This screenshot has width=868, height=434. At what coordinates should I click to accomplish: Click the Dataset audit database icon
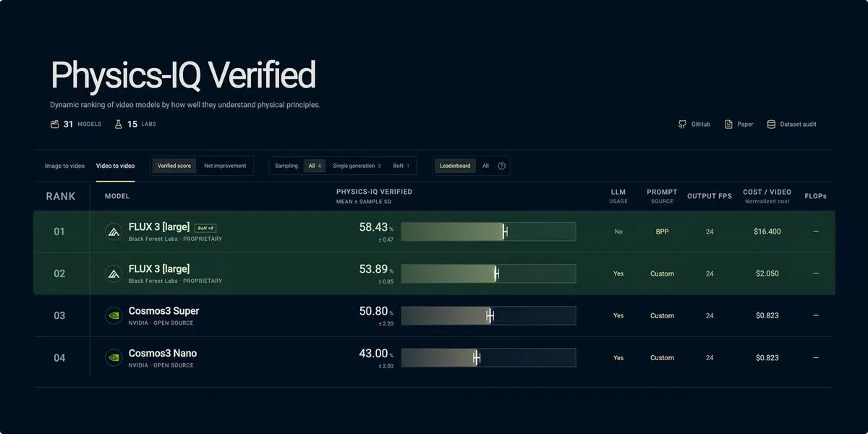771,124
